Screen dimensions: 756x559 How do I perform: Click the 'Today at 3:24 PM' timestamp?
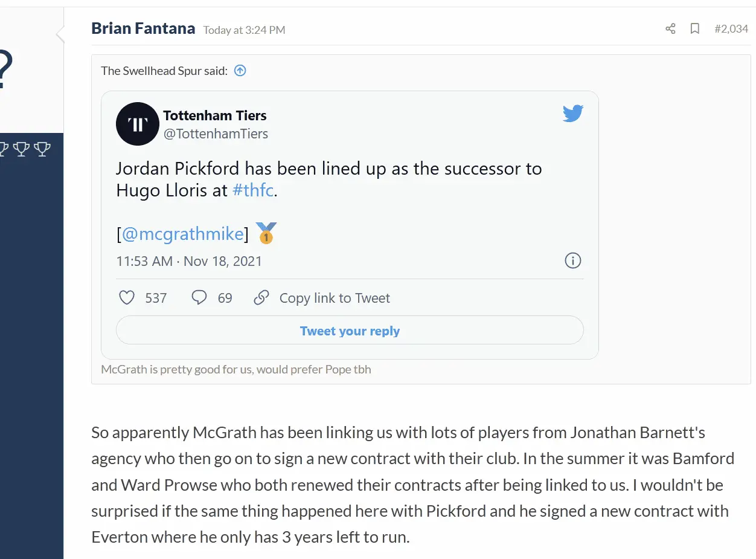244,30
